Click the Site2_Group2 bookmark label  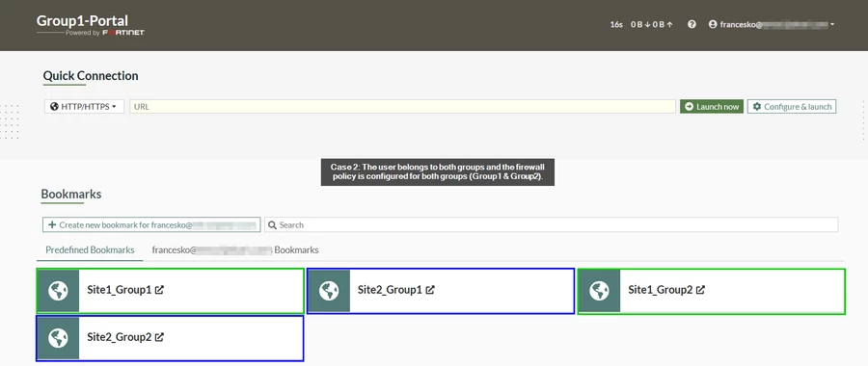[x=119, y=337]
